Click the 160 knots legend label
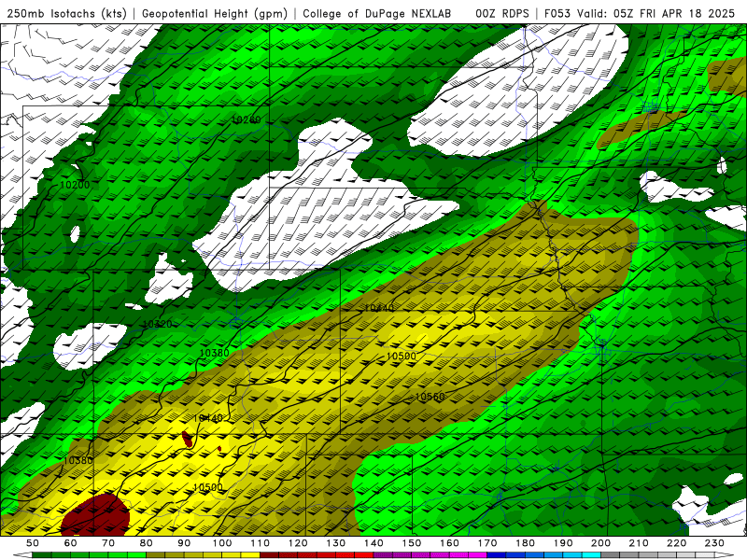Image resolution: width=747 pixels, height=560 pixels. tap(449, 543)
